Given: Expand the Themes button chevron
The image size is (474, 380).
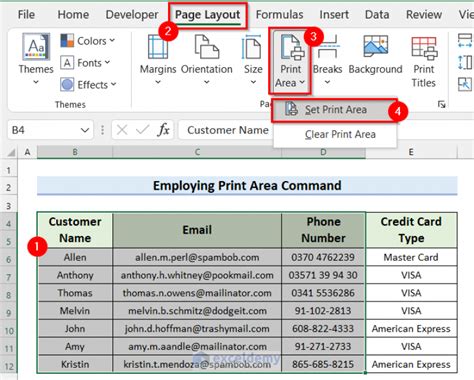Looking at the screenshot, I should coord(36,82).
